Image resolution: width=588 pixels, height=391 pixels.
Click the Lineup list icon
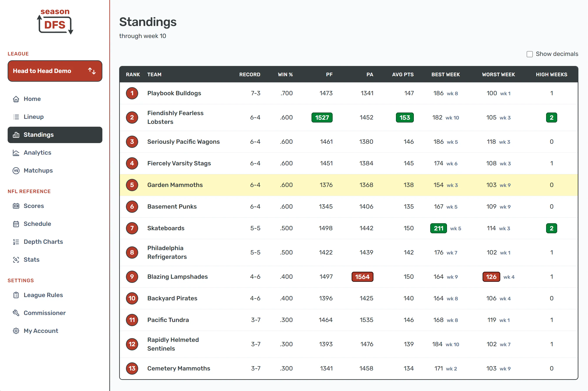tap(16, 117)
